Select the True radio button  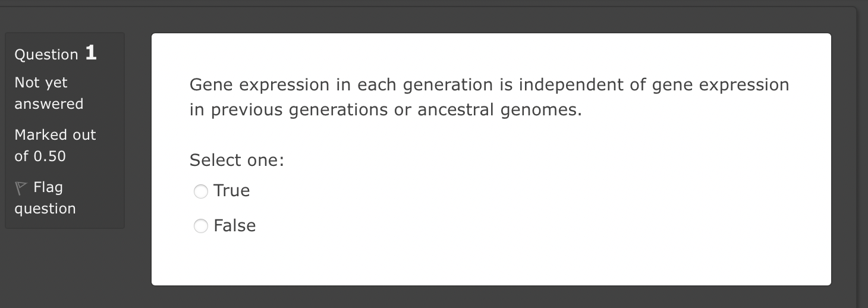coord(201,191)
